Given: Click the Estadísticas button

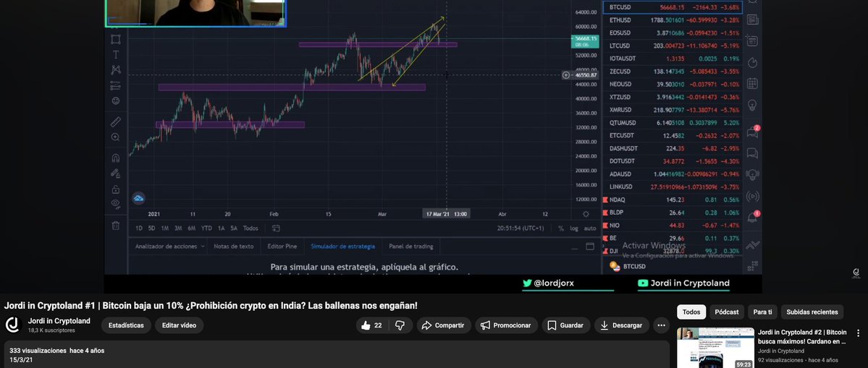Looking at the screenshot, I should tap(126, 325).
